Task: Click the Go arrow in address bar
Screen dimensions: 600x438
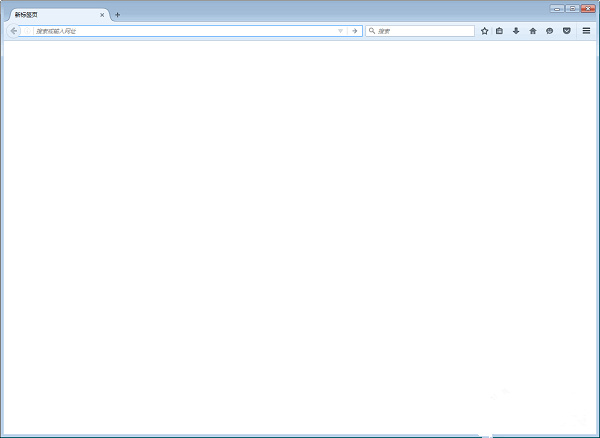Action: pyautogui.click(x=355, y=31)
